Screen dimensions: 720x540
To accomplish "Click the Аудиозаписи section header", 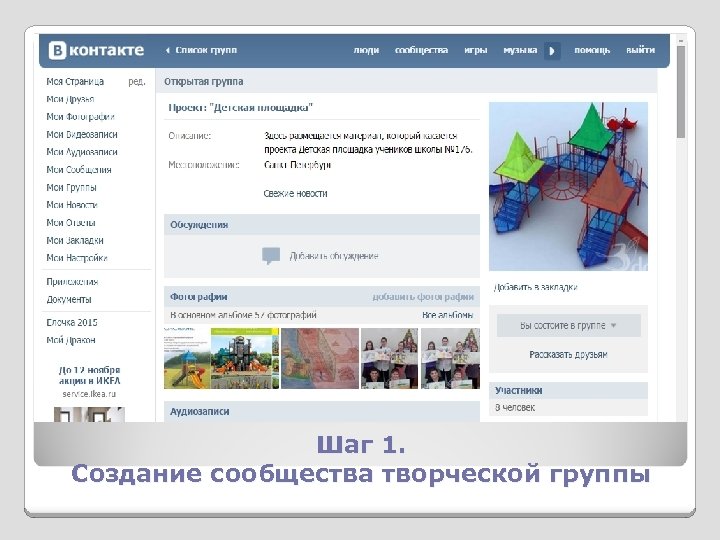I will click(x=322, y=411).
